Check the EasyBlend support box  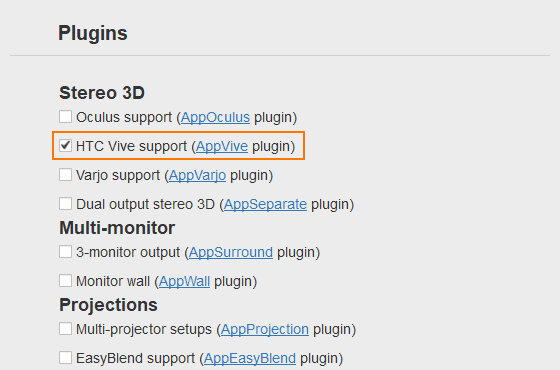pos(65,358)
